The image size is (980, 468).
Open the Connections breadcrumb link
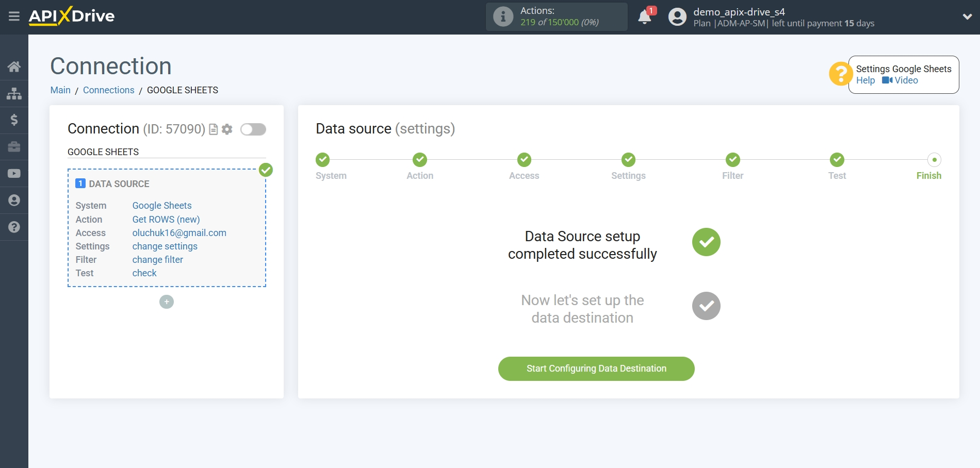tap(108, 90)
